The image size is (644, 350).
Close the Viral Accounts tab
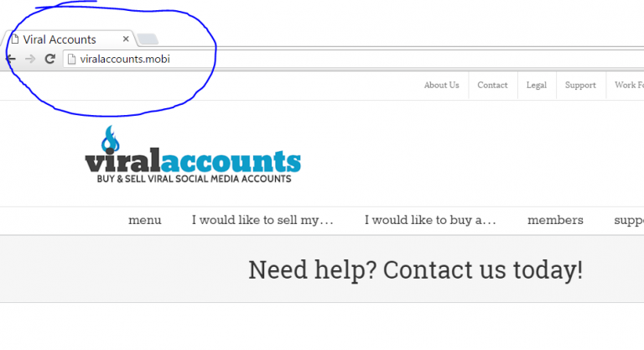126,39
